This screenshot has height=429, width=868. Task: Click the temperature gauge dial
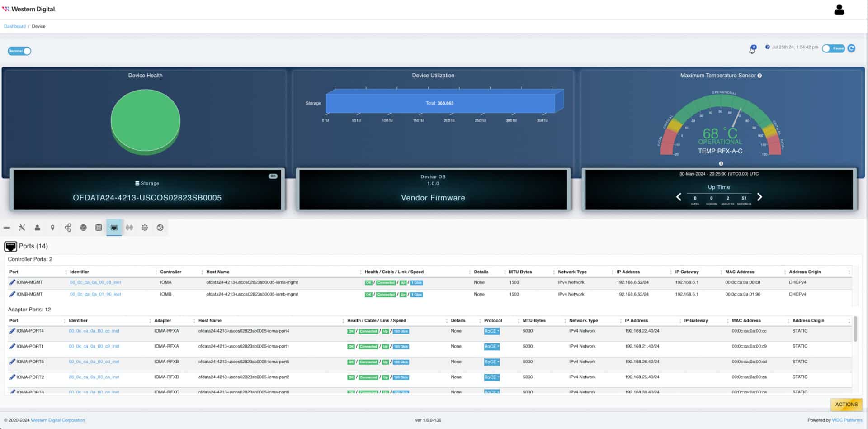[x=721, y=124]
